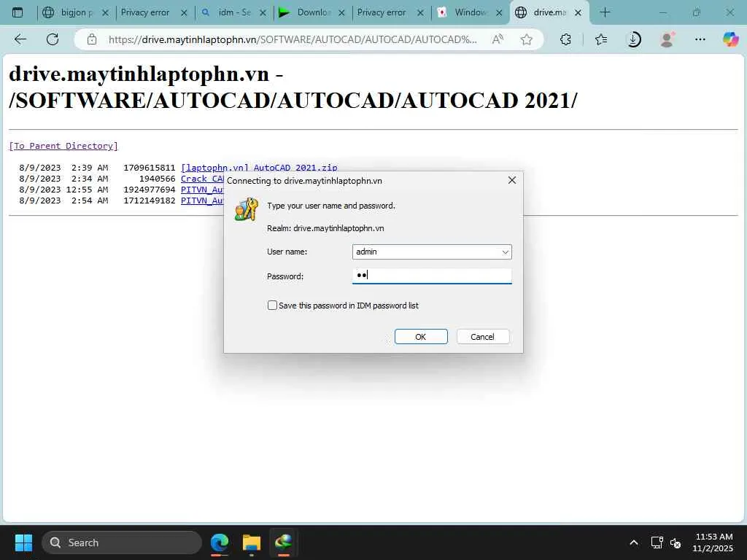Click the file size 1924977694
This screenshot has height=560, width=747.
click(x=150, y=190)
